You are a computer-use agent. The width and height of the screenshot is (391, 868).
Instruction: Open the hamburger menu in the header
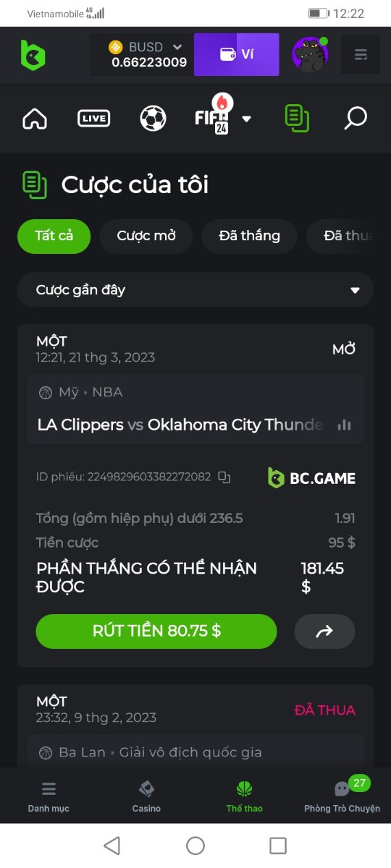click(x=360, y=55)
